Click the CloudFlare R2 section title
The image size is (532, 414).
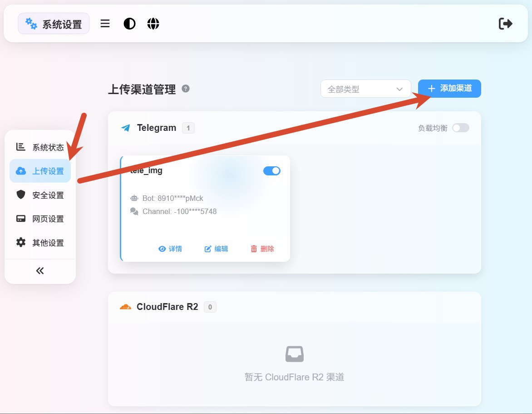pos(167,307)
